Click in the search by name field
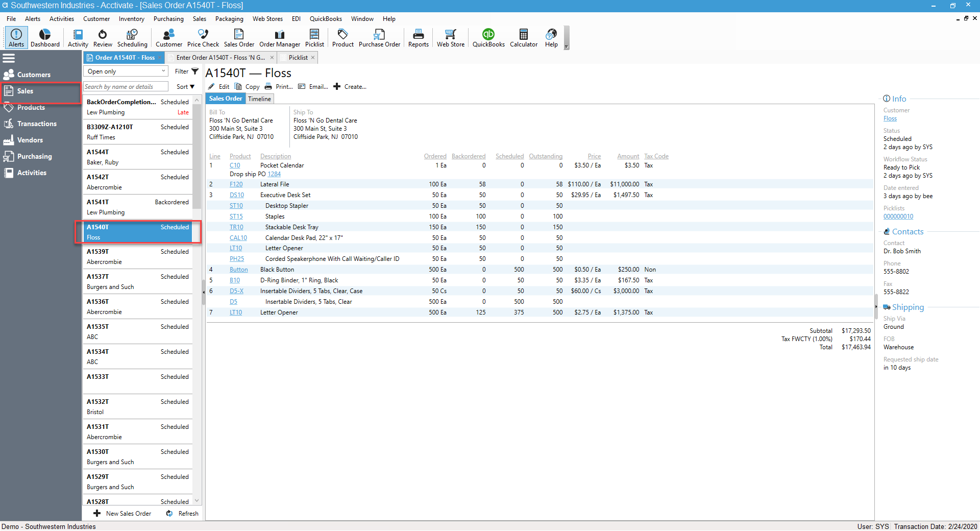This screenshot has width=980, height=531. tap(126, 87)
